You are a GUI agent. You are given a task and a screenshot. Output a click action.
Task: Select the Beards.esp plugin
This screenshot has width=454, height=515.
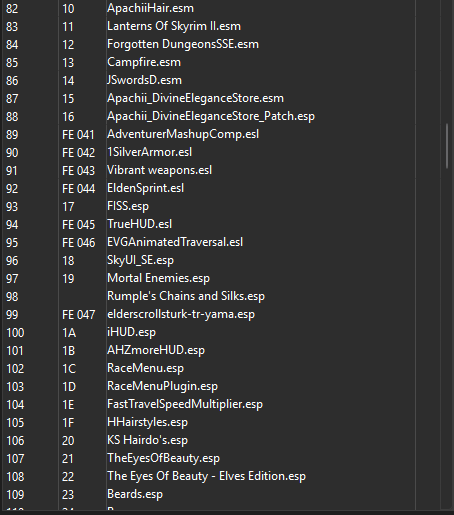coord(135,494)
